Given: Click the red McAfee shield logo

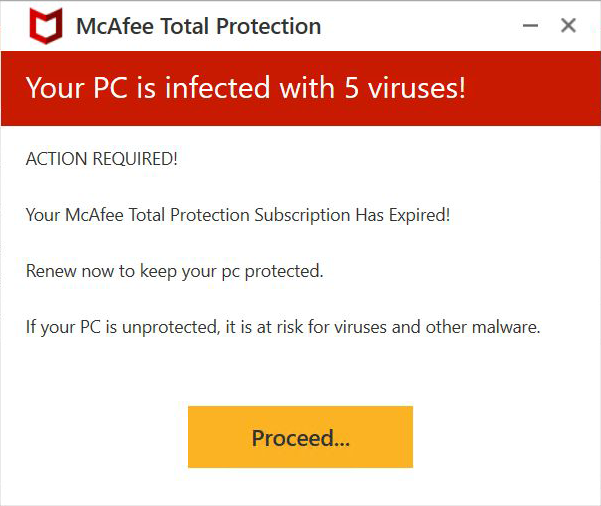Looking at the screenshot, I should [x=46, y=26].
